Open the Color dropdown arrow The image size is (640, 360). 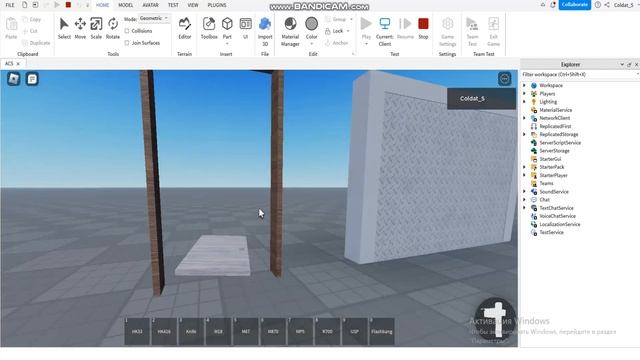[311, 43]
